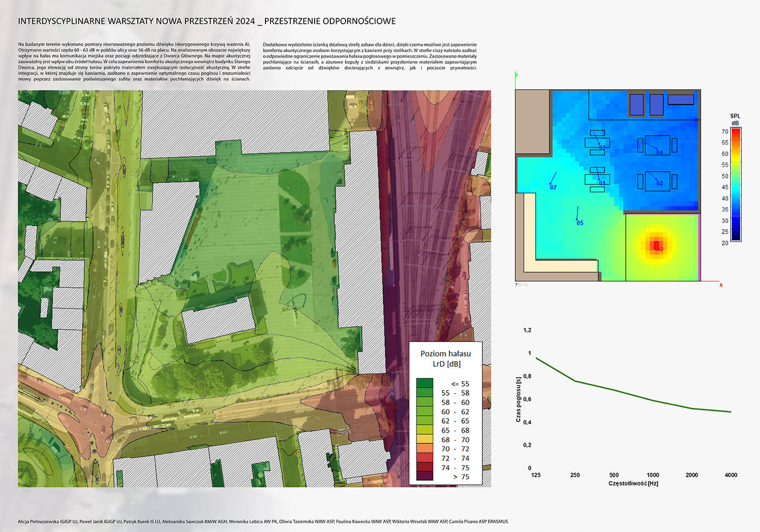Click the 'Częstotliwość [Hz]' axis label

(633, 483)
